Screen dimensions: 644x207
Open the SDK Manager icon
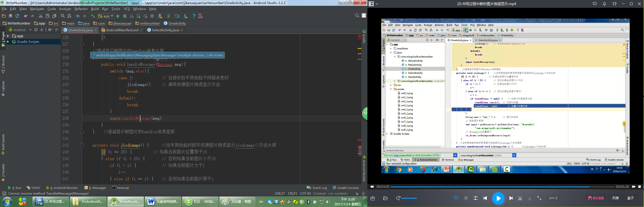coord(186,16)
